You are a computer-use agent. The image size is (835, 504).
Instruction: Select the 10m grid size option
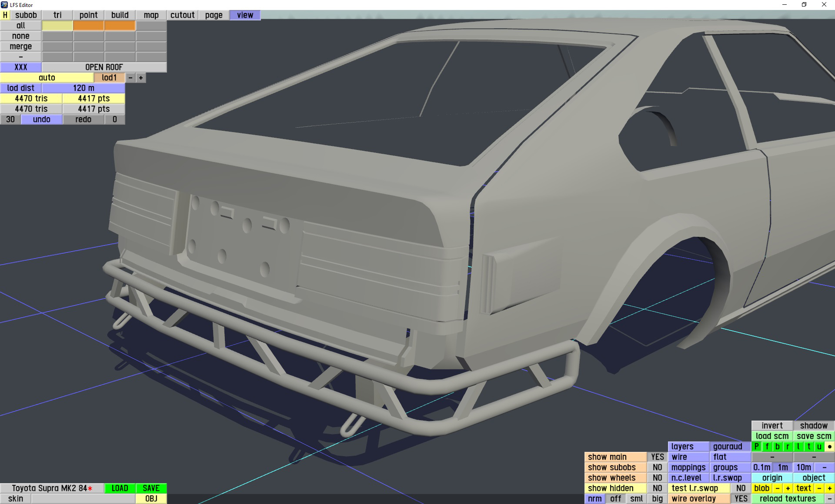point(803,467)
